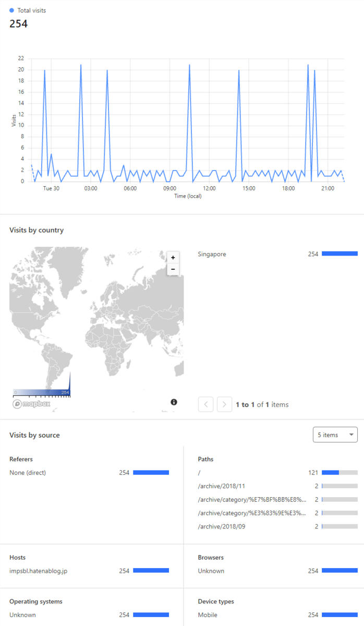Select the root path / entry

click(x=277, y=473)
